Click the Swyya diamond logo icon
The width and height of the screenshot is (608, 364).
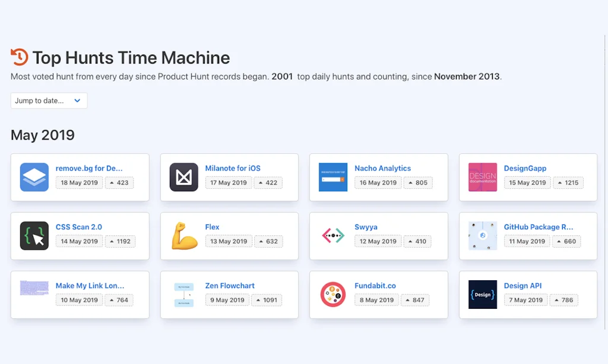[333, 235]
